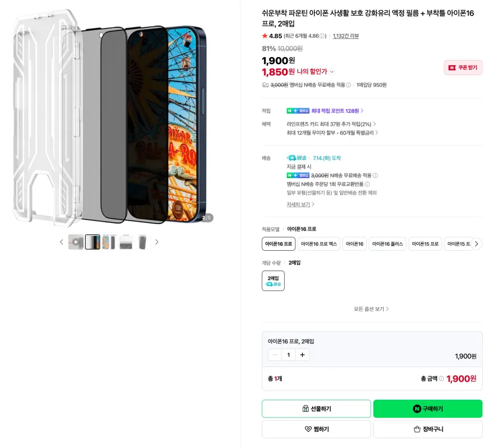Viewport: 495px width, 448px height.
Task: Click the info icon after 무료교환반품
Action: click(x=367, y=184)
